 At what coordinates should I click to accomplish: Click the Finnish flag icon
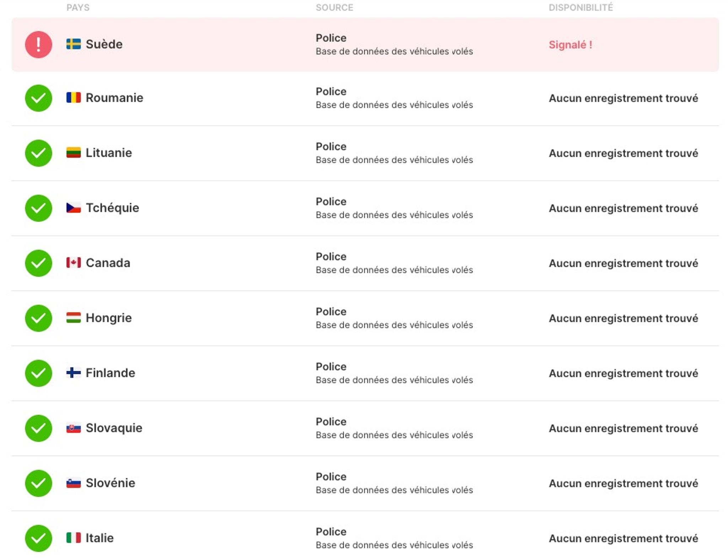[74, 373]
